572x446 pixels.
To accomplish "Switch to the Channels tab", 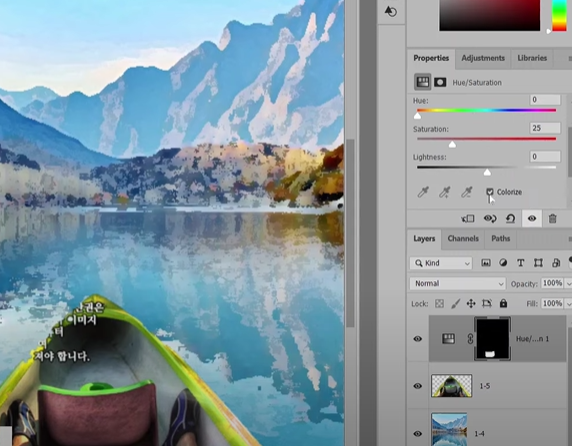I will [463, 238].
